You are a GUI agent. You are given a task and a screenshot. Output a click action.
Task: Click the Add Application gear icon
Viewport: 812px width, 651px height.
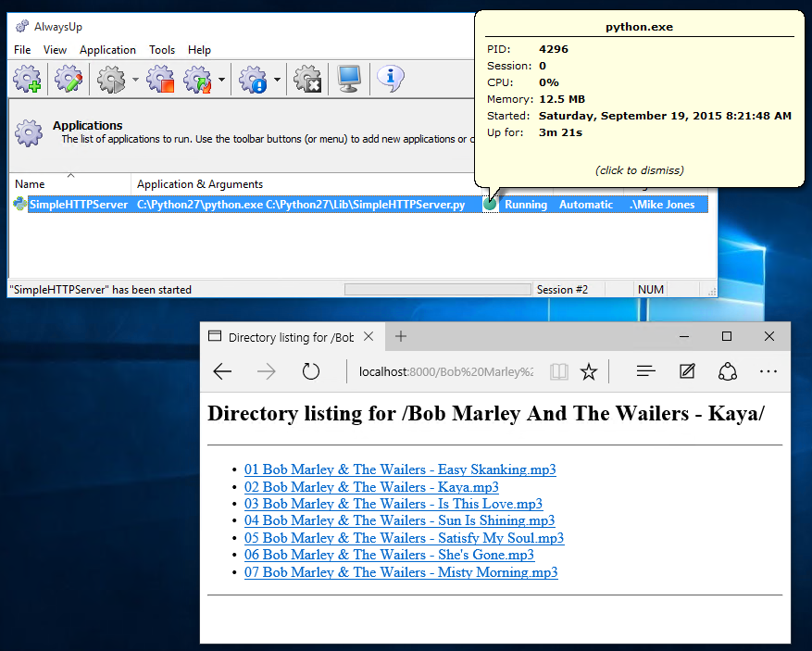28,79
